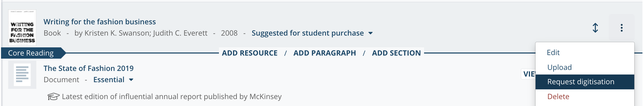Viewport: 644px width, 106px height.
Task: Open the Writing for the fashion business title
Action: 99,22
